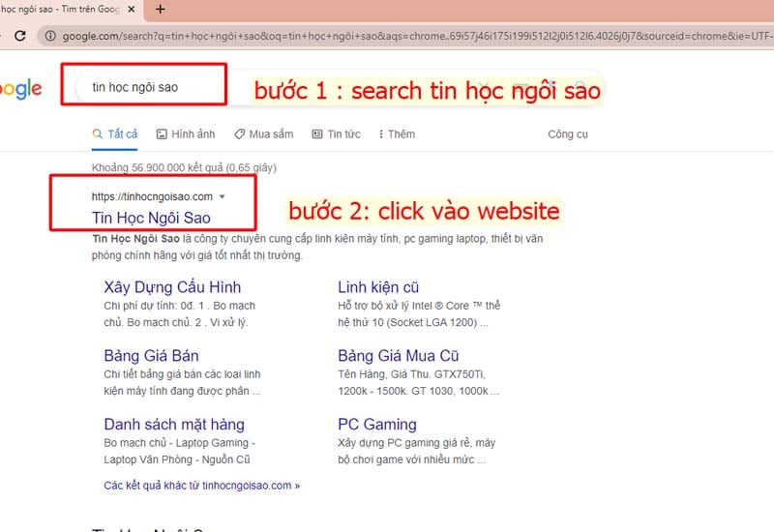Open Danh sách mặt hàng sitelink
Image resolution: width=774 pixels, height=532 pixels.
pos(174,424)
